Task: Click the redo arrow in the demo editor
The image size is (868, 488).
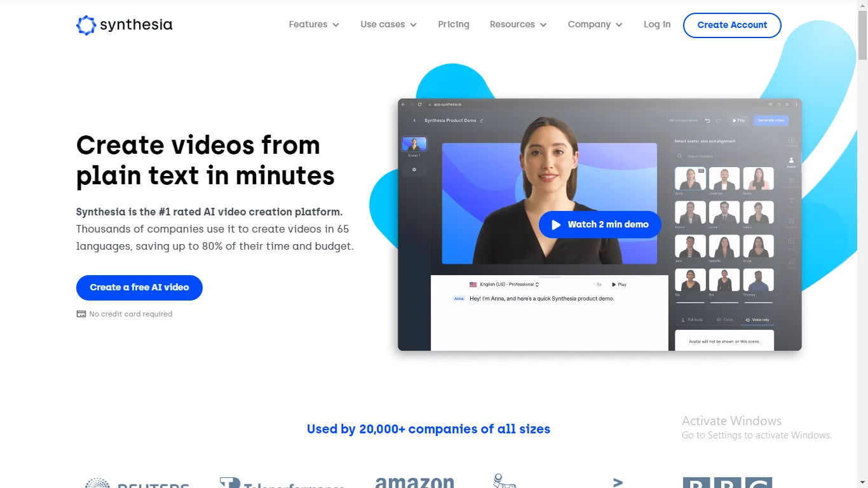Action: tap(719, 120)
